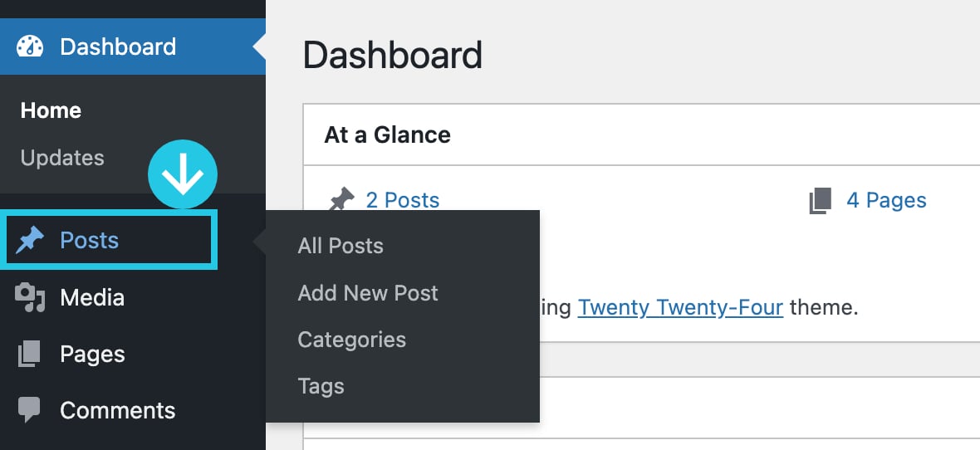Click the blue circle with the down arrow

pyautogui.click(x=183, y=174)
